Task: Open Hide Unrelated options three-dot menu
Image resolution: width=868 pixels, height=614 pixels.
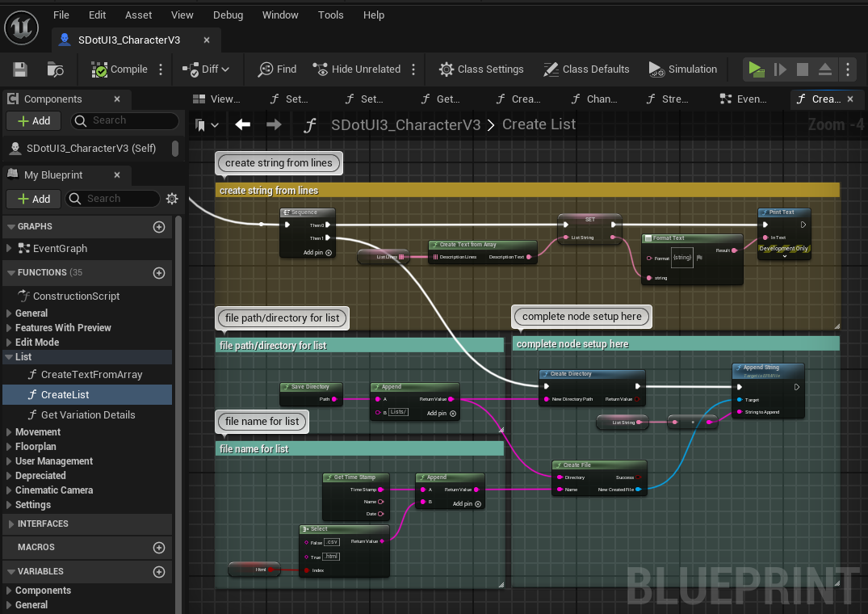Action: [x=413, y=69]
